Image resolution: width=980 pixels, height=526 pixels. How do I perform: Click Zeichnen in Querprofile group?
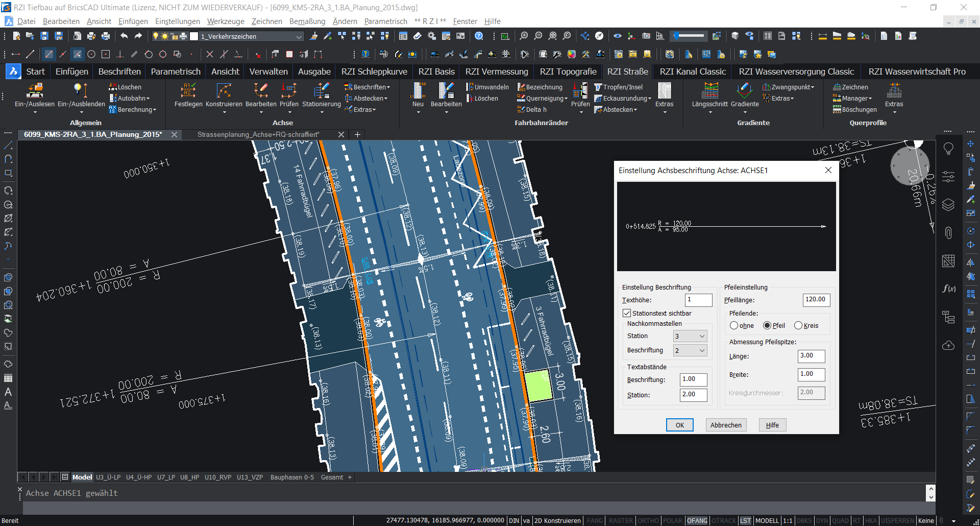[x=850, y=87]
